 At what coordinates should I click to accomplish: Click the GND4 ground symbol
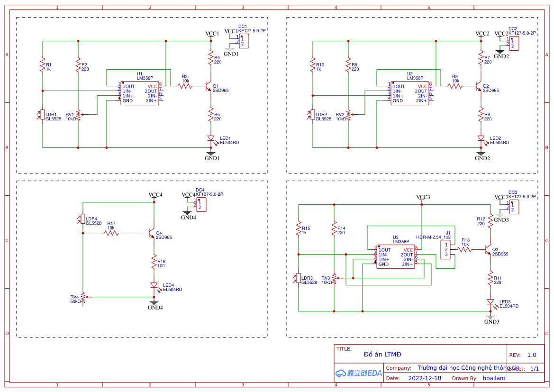click(x=154, y=303)
